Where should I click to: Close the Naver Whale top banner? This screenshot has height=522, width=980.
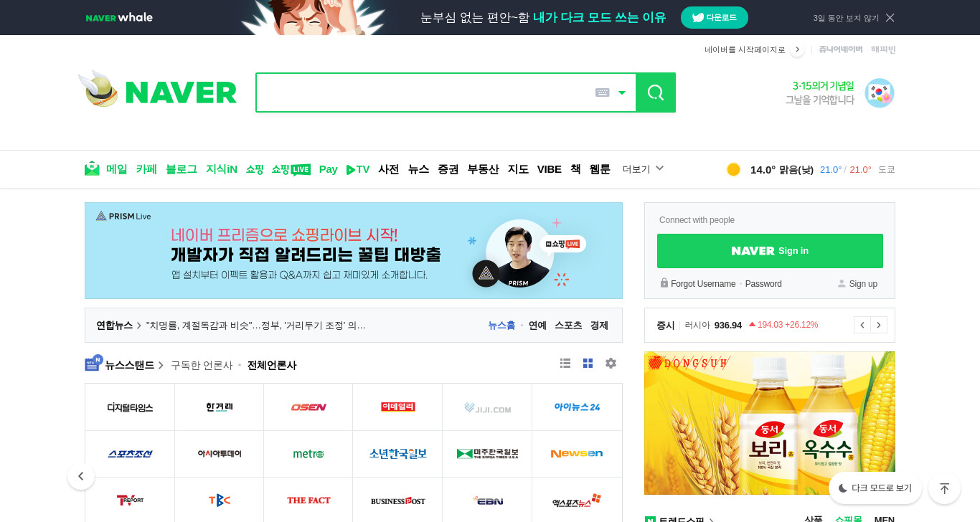(890, 17)
